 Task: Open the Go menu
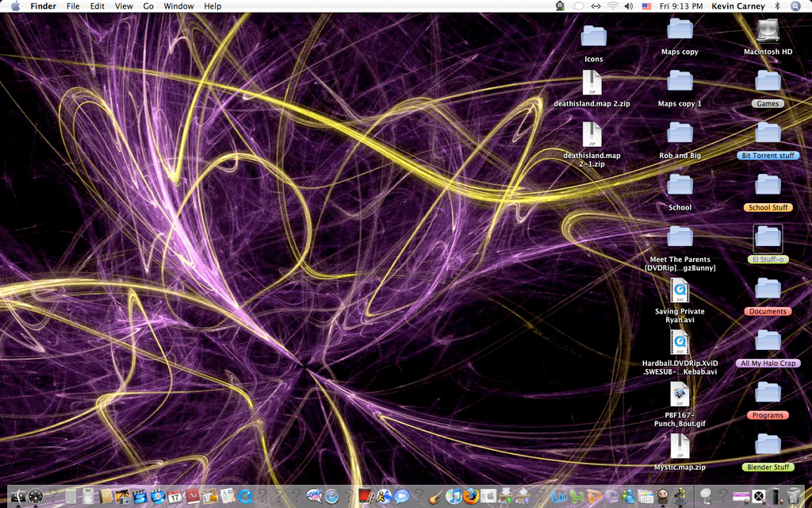[x=148, y=6]
